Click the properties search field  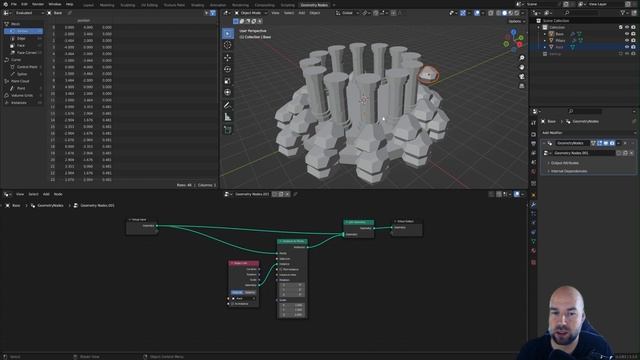point(585,111)
